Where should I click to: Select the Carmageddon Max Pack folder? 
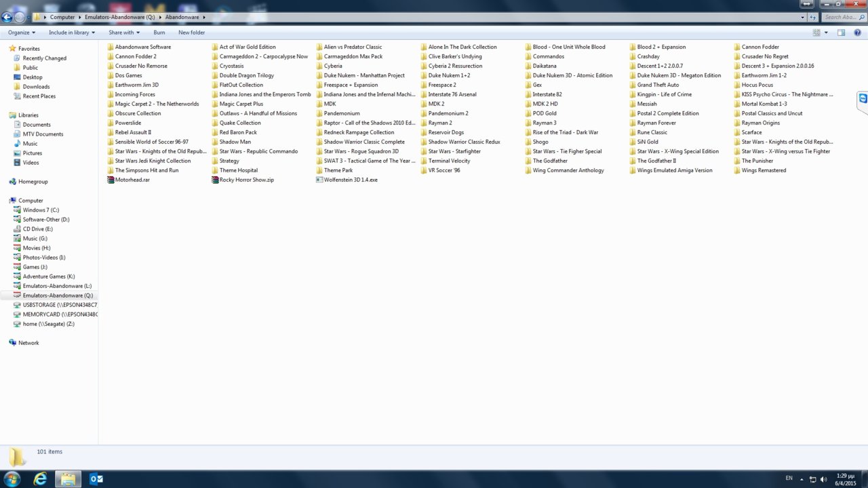353,56
